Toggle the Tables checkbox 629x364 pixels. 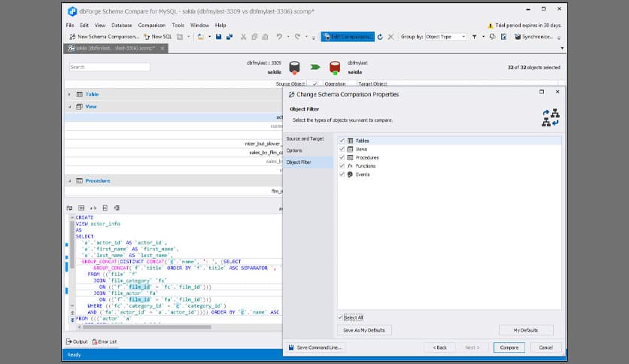click(342, 141)
